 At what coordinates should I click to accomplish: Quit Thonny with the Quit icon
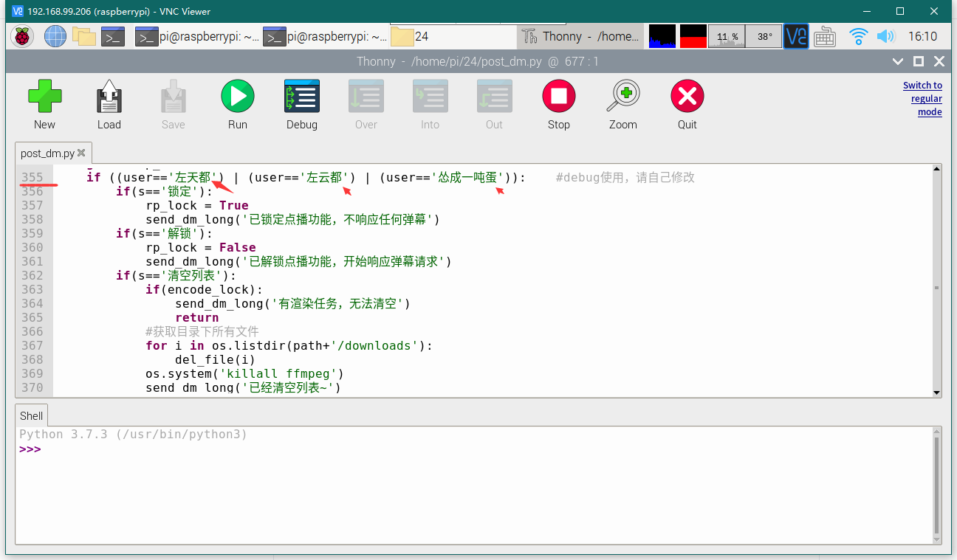click(687, 97)
